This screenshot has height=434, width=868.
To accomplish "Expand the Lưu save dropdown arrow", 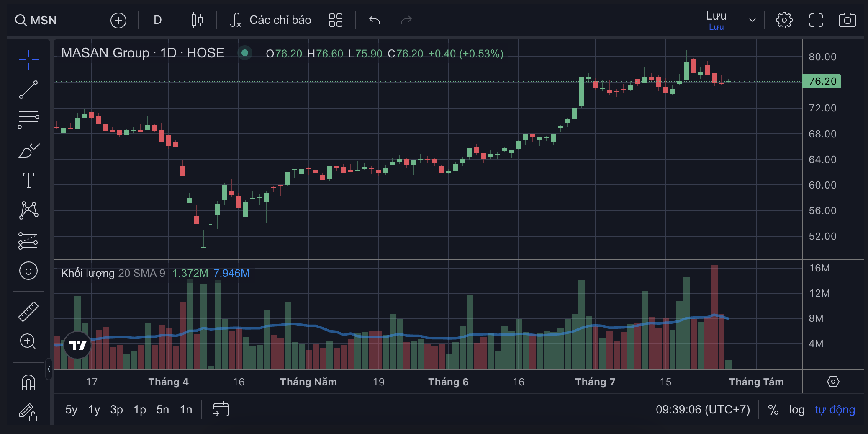I will pyautogui.click(x=752, y=20).
